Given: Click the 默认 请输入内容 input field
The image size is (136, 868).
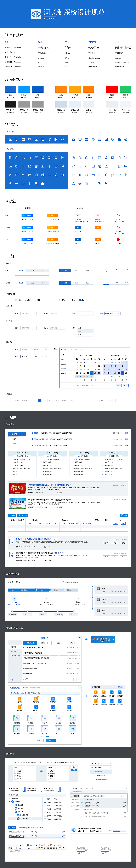Looking at the screenshot, I should 28,313.
